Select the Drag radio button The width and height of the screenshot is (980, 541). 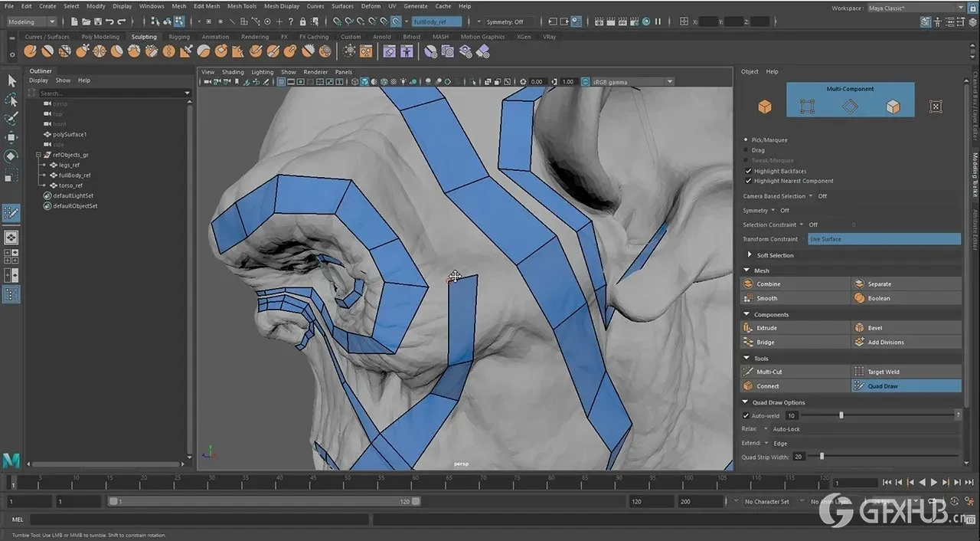pyautogui.click(x=746, y=150)
